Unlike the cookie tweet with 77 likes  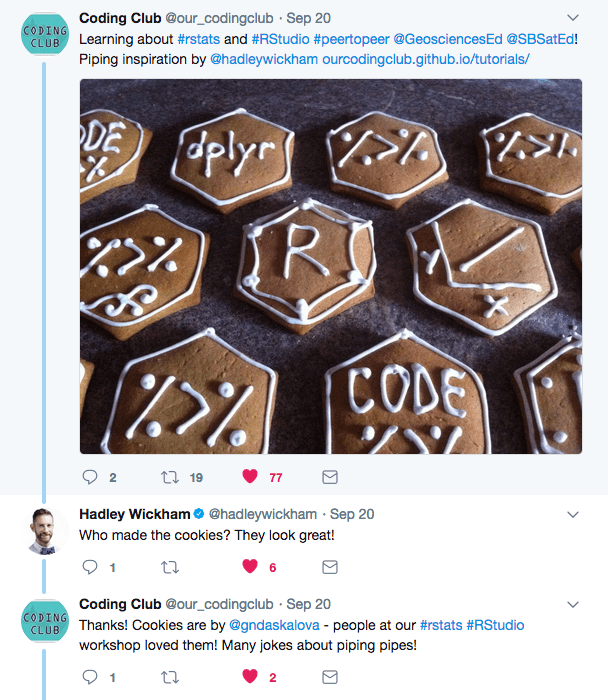click(x=251, y=477)
